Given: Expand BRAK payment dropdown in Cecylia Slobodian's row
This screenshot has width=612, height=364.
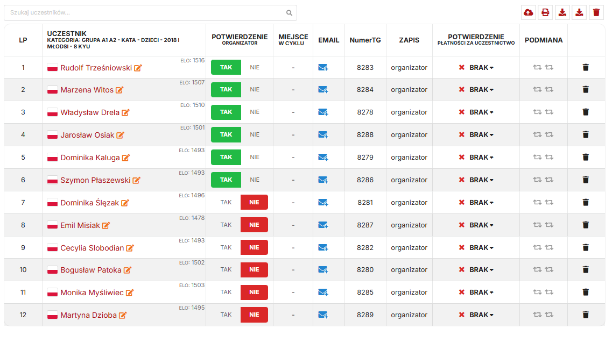Looking at the screenshot, I should click(x=481, y=248).
